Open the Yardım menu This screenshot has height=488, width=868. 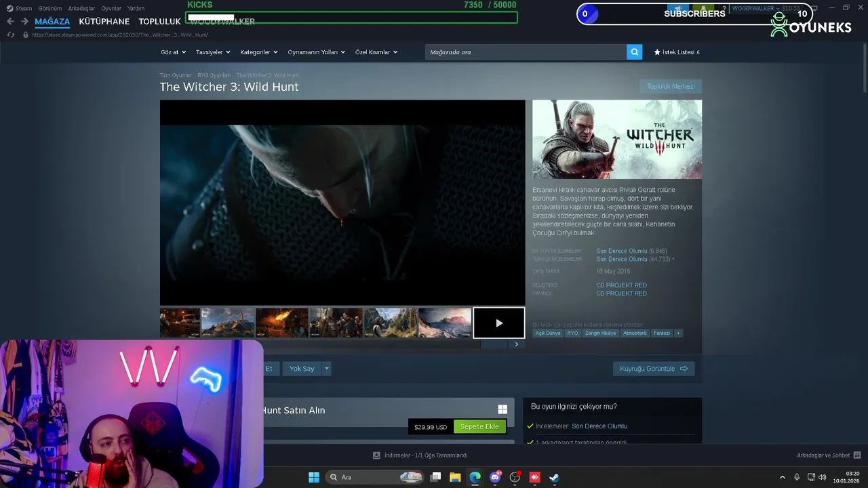(x=136, y=8)
